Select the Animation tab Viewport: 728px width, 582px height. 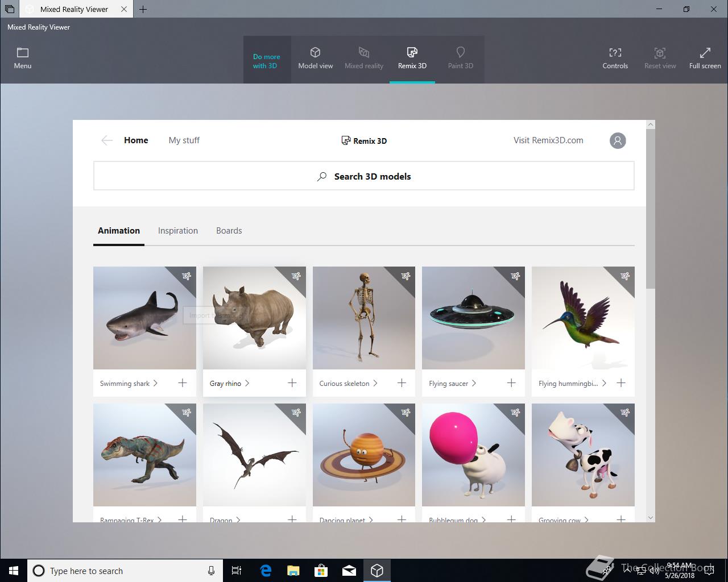(x=119, y=231)
